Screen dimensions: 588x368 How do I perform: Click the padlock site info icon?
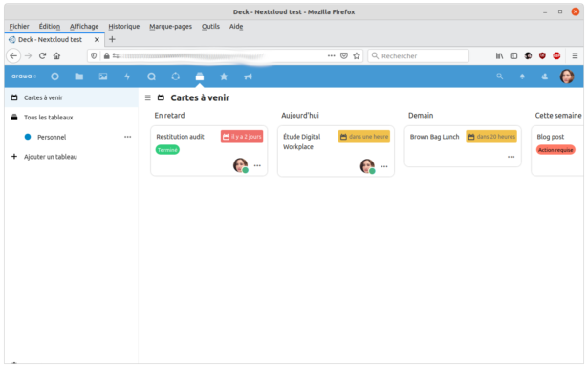[106, 55]
